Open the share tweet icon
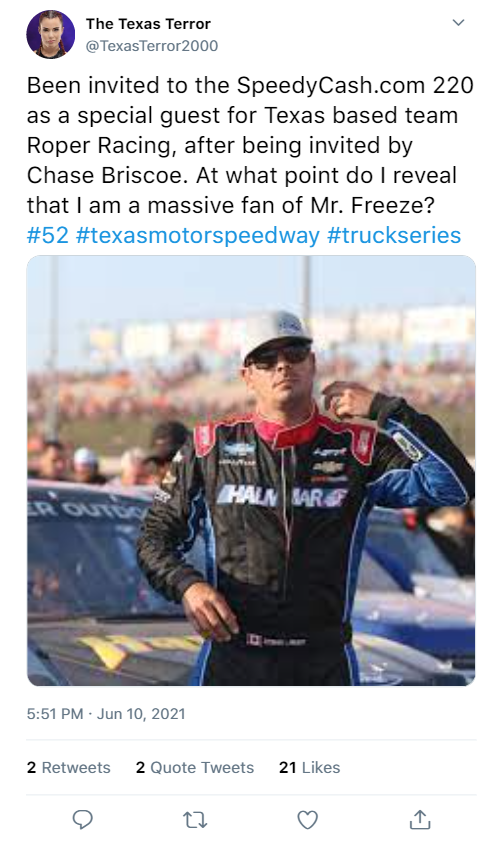The image size is (480, 844). [x=420, y=819]
